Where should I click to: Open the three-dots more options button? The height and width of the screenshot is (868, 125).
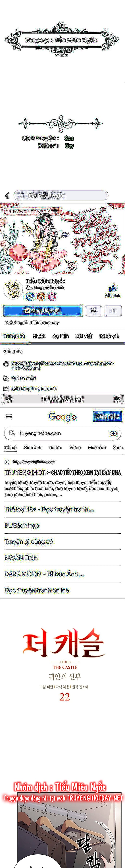pyautogui.click(x=113, y=311)
